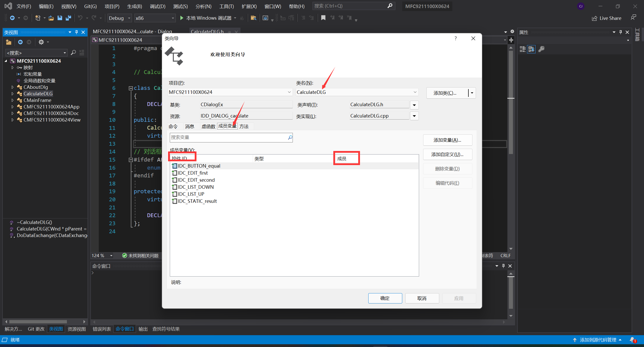Toggle the Class View panel pin
644x347 pixels.
[x=76, y=32]
